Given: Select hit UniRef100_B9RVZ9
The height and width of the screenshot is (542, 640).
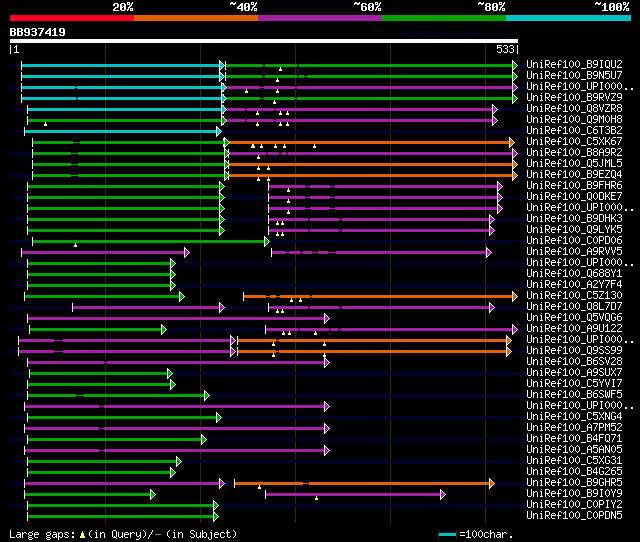Looking at the screenshot, I should click(x=574, y=98).
